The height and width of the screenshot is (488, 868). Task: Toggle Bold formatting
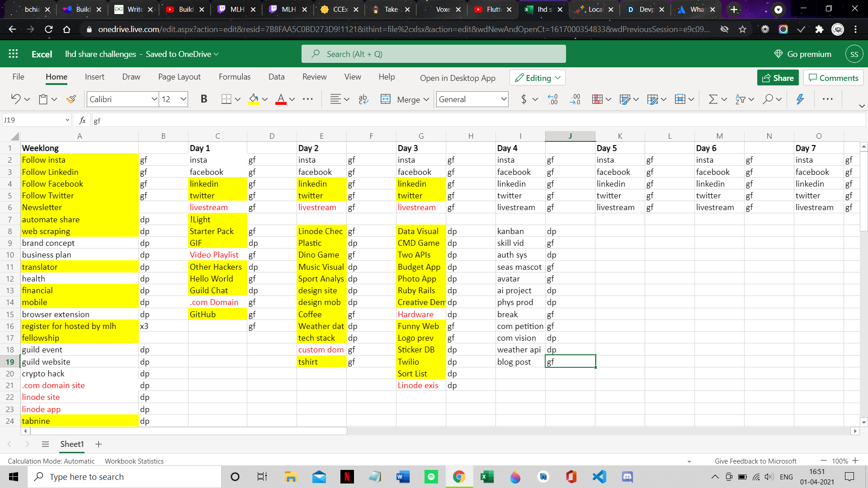click(x=204, y=99)
